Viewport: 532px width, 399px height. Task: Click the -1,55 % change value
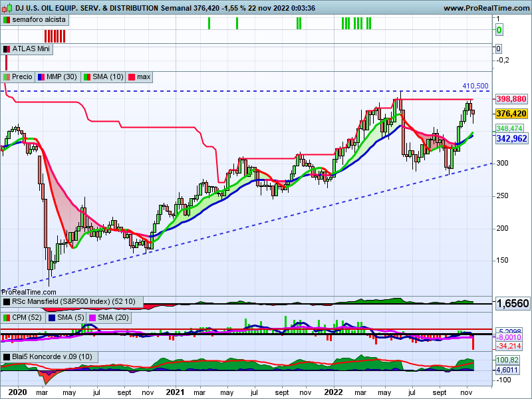point(233,8)
